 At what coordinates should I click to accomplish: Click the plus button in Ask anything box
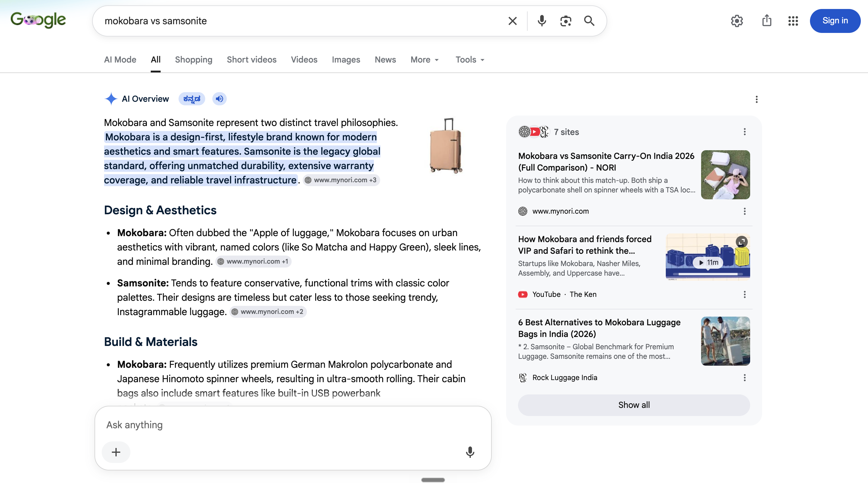click(116, 452)
